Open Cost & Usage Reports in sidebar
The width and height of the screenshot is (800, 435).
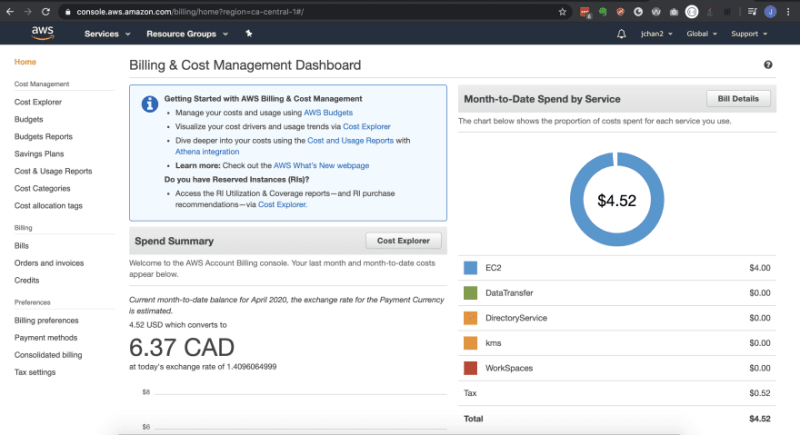pos(53,171)
